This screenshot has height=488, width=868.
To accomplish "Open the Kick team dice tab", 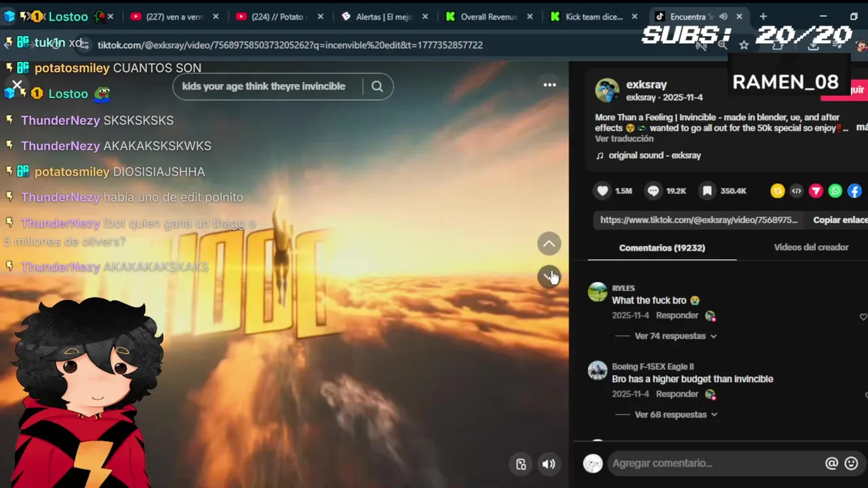I will [593, 17].
